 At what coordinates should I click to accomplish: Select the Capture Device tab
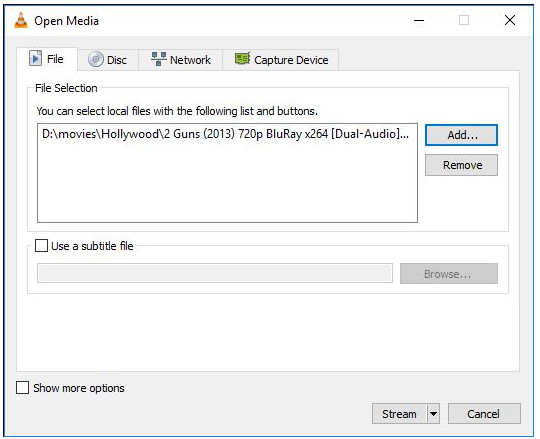[x=281, y=60]
